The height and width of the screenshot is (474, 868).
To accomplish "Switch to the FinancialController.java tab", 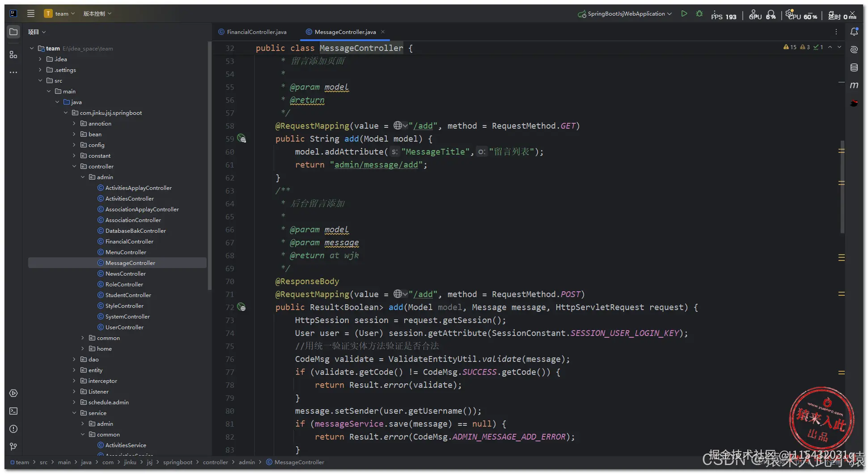I will (x=253, y=32).
